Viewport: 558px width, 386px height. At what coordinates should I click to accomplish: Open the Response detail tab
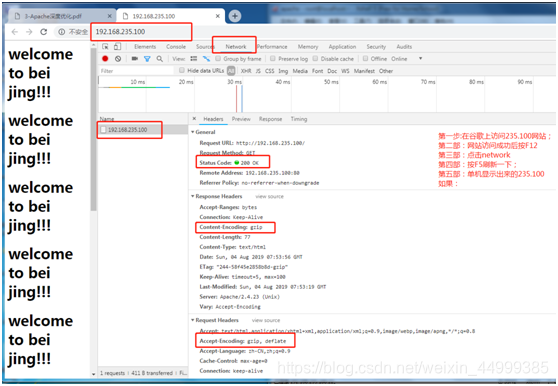[x=270, y=119]
